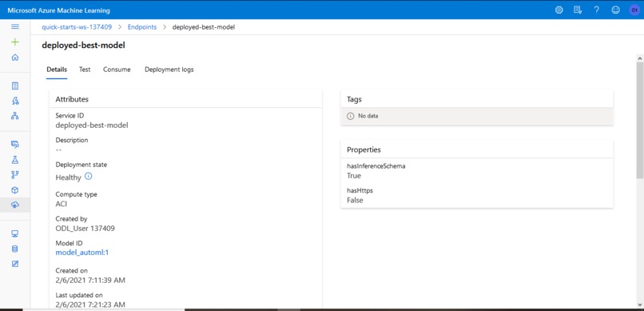Go to Home icon in sidebar
This screenshot has height=311, width=644.
15,58
